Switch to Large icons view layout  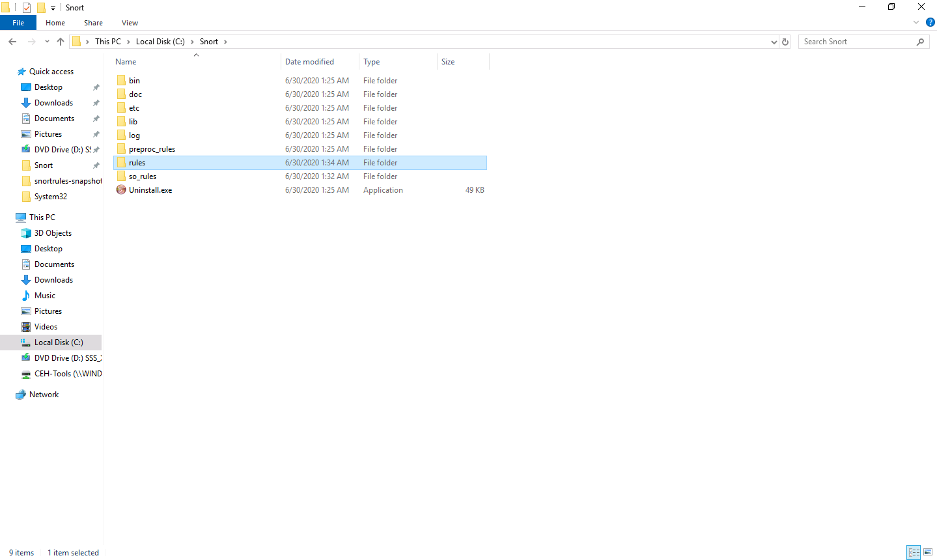click(929, 552)
